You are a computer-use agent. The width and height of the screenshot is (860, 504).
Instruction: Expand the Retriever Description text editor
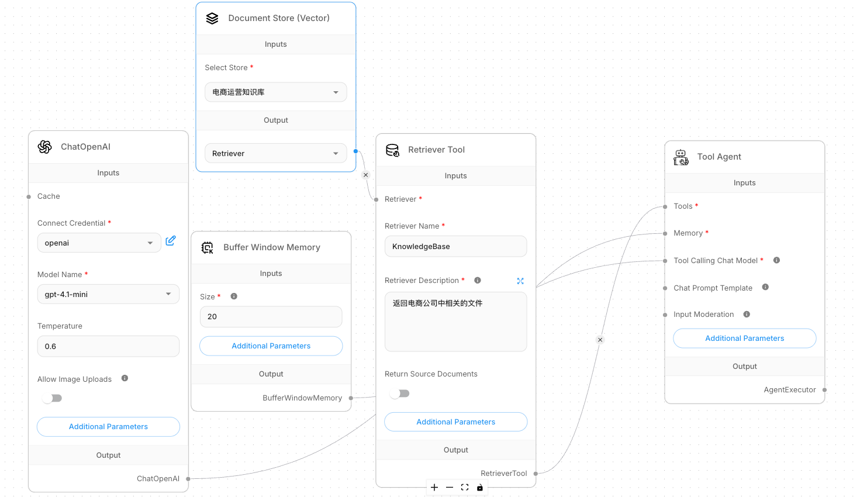coord(520,281)
